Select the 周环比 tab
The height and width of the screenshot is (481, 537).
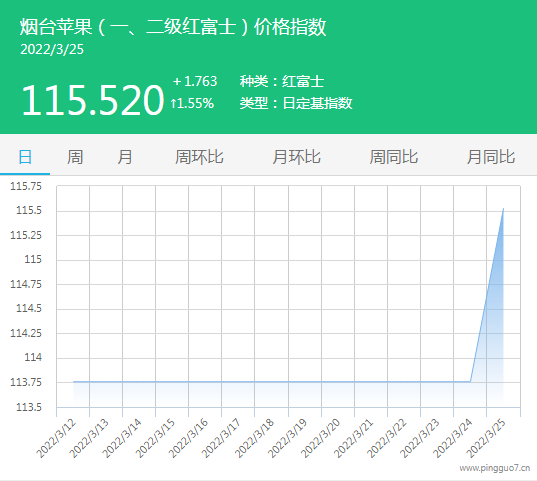199,157
